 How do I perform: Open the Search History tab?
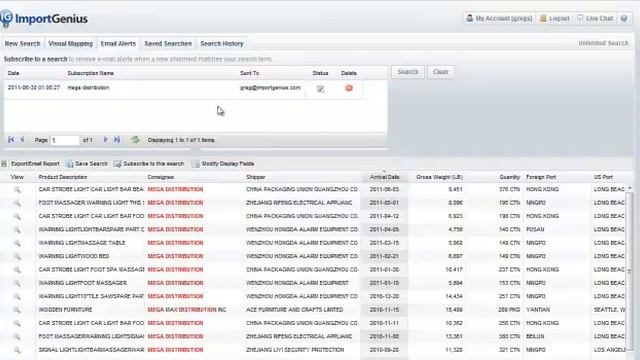click(222, 43)
